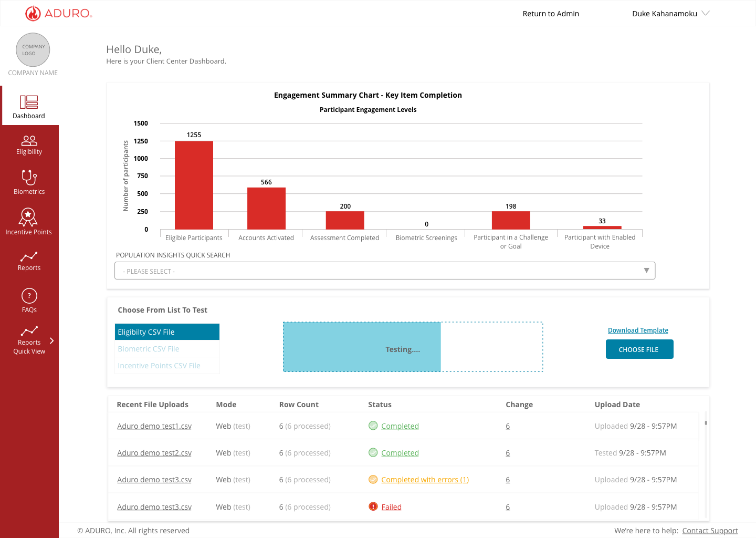Click the uploads table scrollbar
This screenshot has height=538, width=756.
coord(706,423)
